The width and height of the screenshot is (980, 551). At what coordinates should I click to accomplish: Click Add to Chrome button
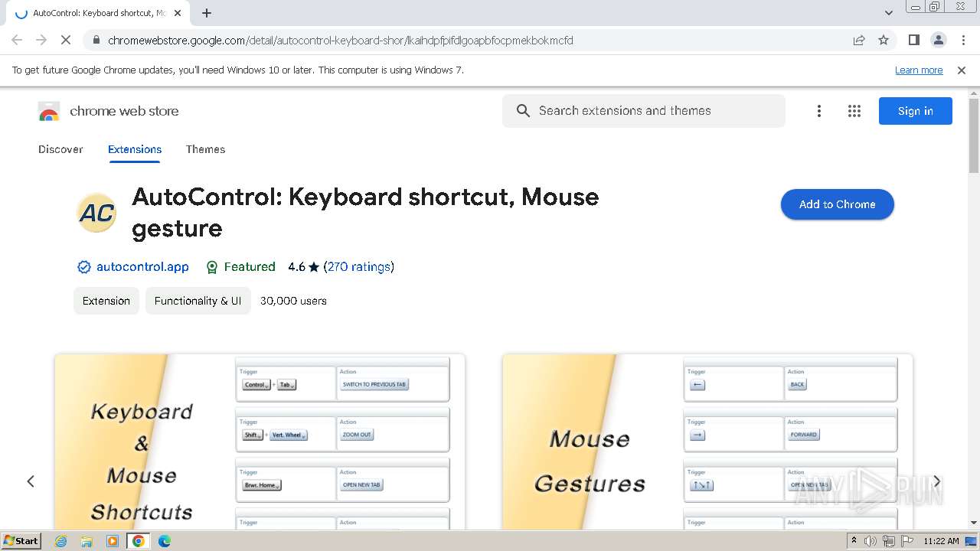838,204
